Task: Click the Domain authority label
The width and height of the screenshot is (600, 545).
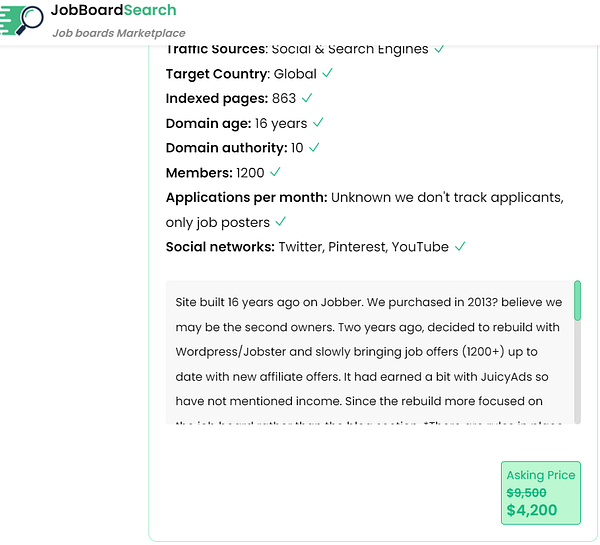Action: click(x=226, y=147)
